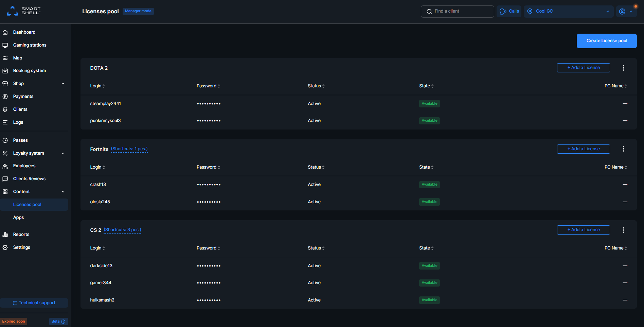
Task: Switch to the Apps section under Content
Action: (x=18, y=217)
